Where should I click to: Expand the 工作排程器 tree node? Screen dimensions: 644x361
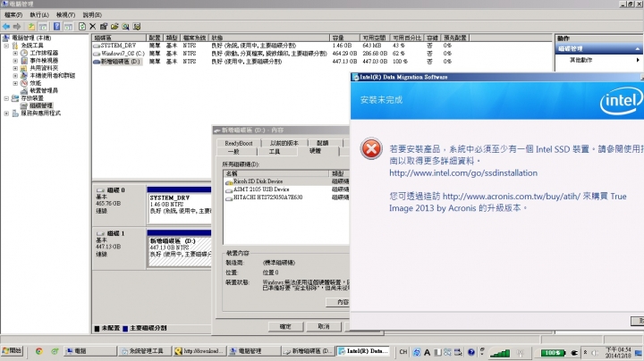point(15,53)
